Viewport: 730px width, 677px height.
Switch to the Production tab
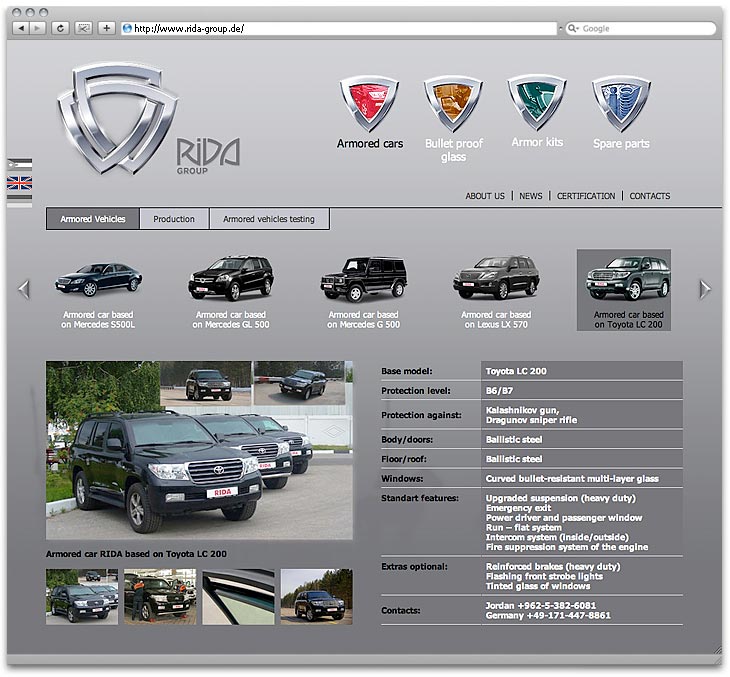pos(174,219)
